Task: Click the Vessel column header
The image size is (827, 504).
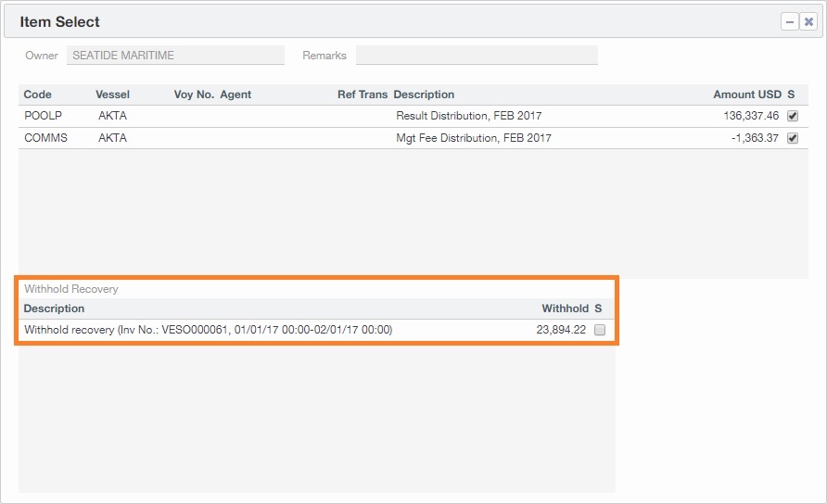Action: (x=112, y=94)
